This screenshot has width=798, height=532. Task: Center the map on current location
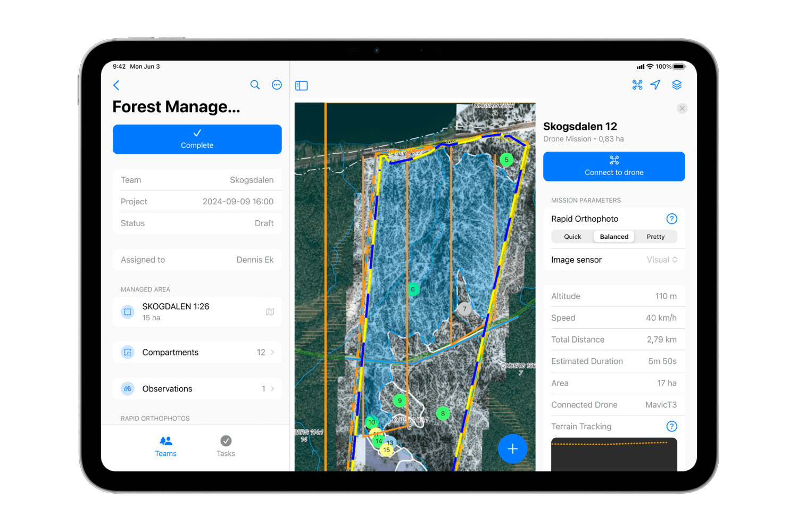655,85
